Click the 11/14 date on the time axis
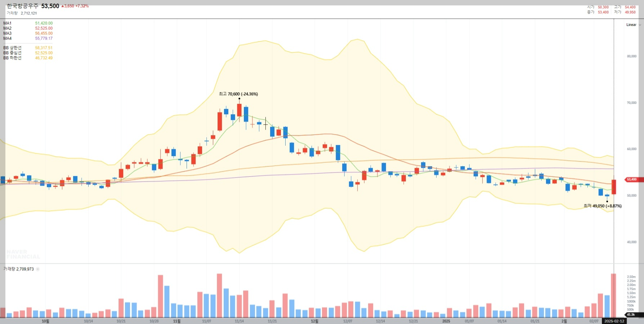The image size is (644, 324). (x=239, y=321)
